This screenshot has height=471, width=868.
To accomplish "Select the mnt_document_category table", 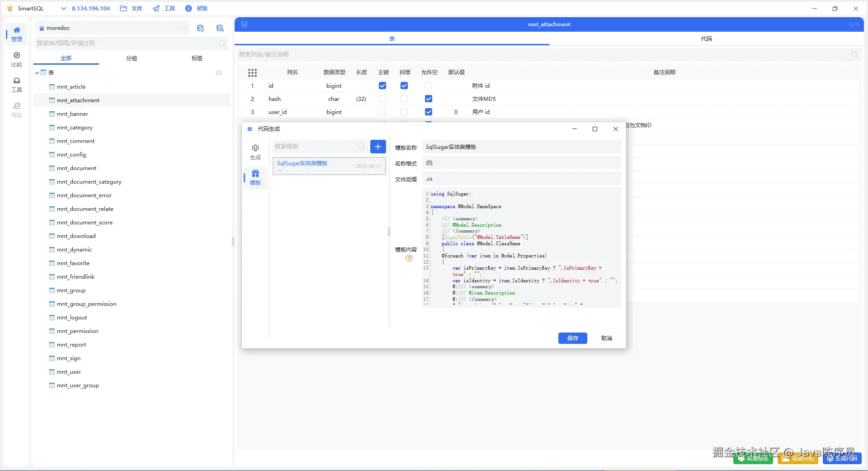I will coord(89,182).
